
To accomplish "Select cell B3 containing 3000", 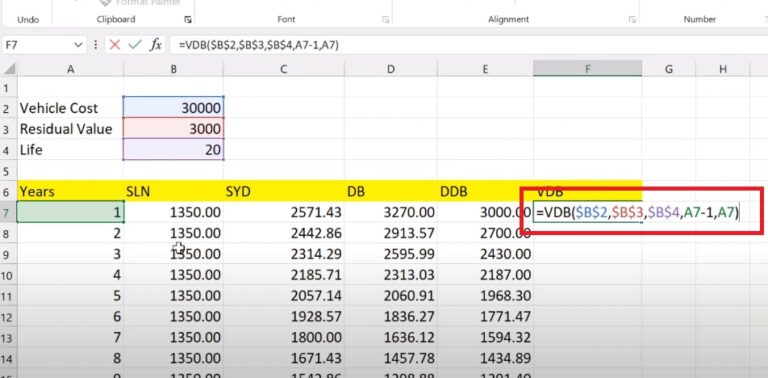I will coord(173,129).
